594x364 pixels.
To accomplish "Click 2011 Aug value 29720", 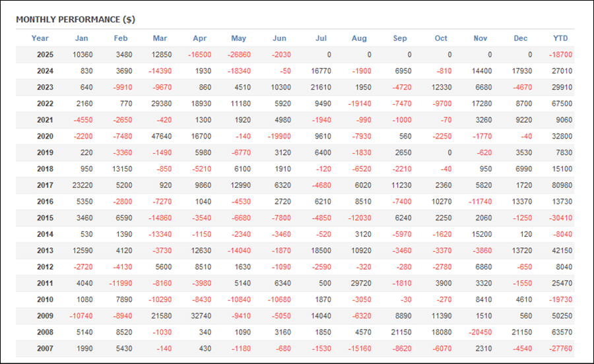I will click(361, 283).
